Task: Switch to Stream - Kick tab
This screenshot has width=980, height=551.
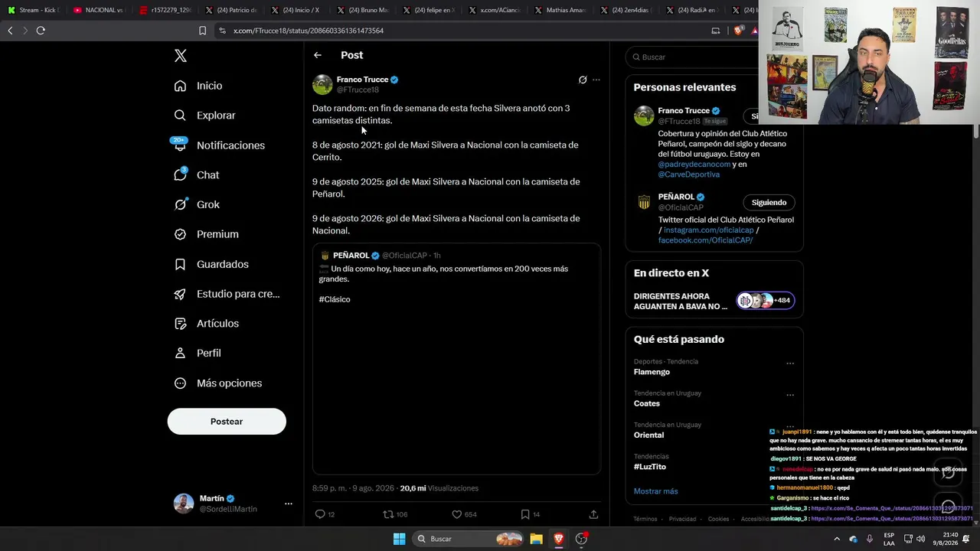Action: click(x=32, y=10)
